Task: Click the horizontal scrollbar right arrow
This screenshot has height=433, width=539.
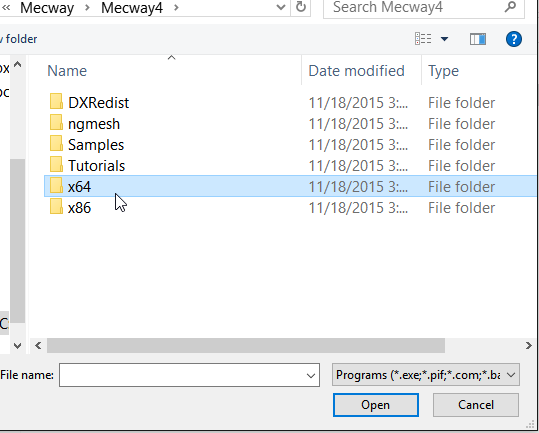Action: 529,345
